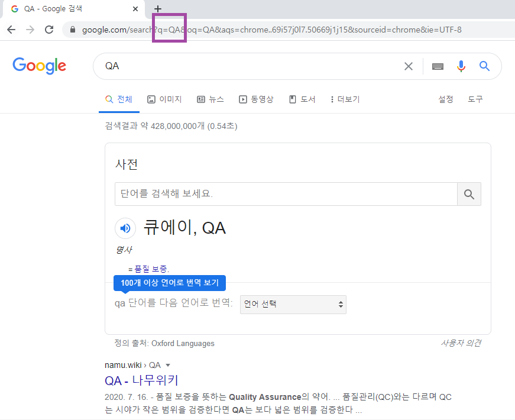Expand the 더보기 menu
The image size is (515, 420).
345,99
